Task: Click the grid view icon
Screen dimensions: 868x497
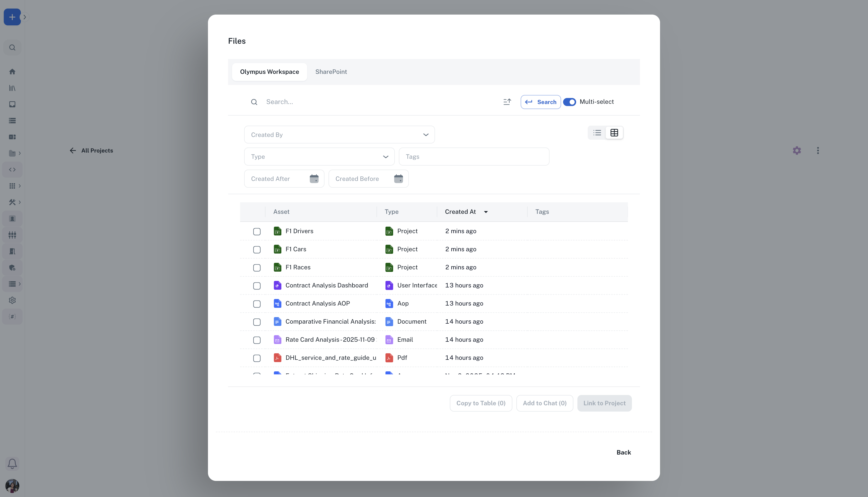Action: (614, 133)
